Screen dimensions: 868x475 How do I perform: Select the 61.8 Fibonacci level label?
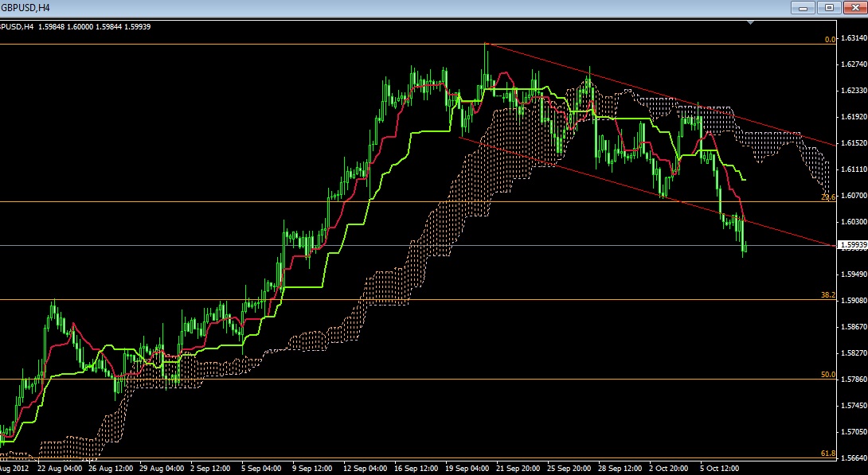click(828, 454)
